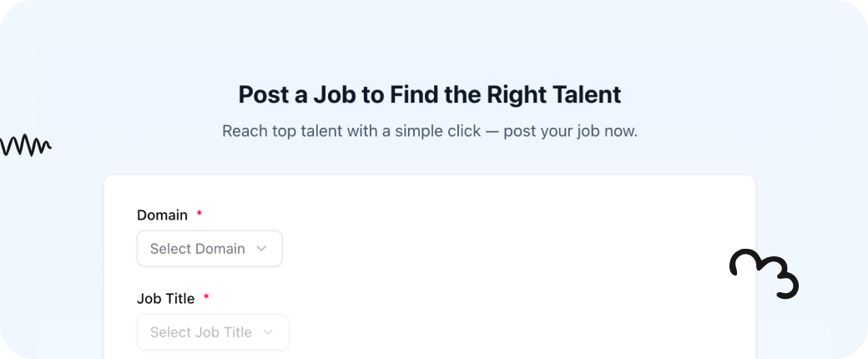This screenshot has height=359, width=868.
Task: Click the chevron arrow in Job Title dropdown
Action: [268, 332]
